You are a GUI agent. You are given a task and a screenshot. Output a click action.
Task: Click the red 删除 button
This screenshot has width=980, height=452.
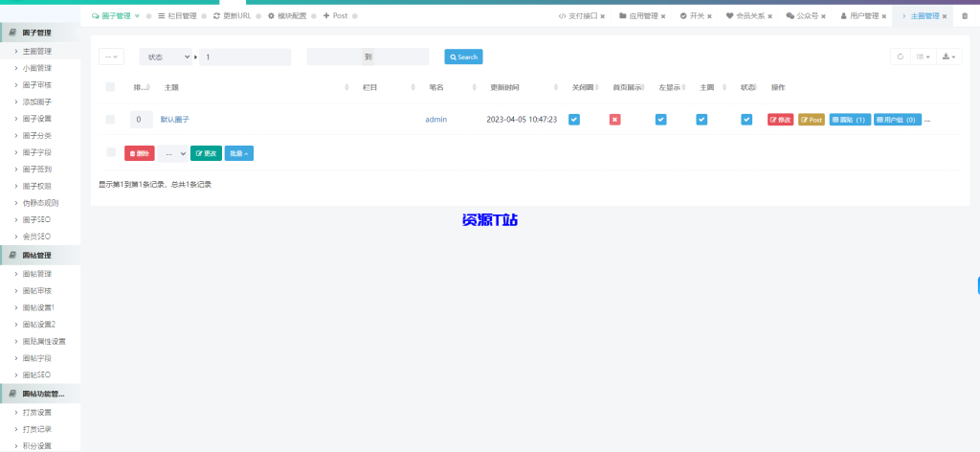coord(140,153)
